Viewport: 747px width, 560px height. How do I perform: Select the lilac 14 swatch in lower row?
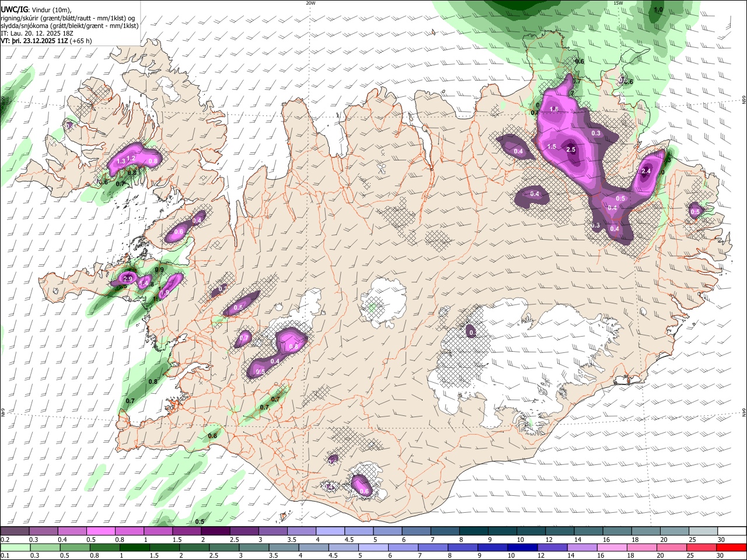(582, 547)
